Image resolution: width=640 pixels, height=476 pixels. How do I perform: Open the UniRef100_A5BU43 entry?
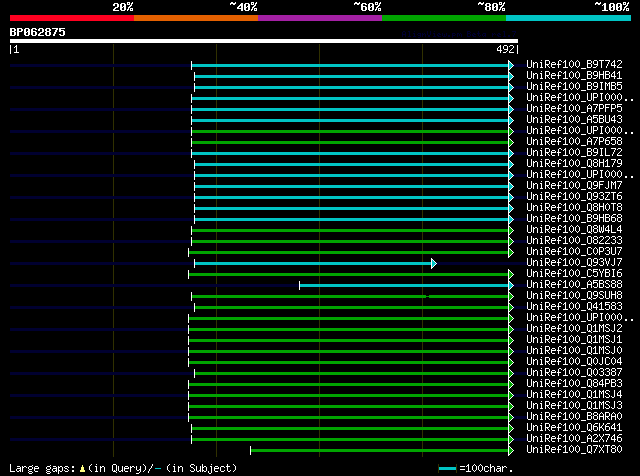point(574,119)
